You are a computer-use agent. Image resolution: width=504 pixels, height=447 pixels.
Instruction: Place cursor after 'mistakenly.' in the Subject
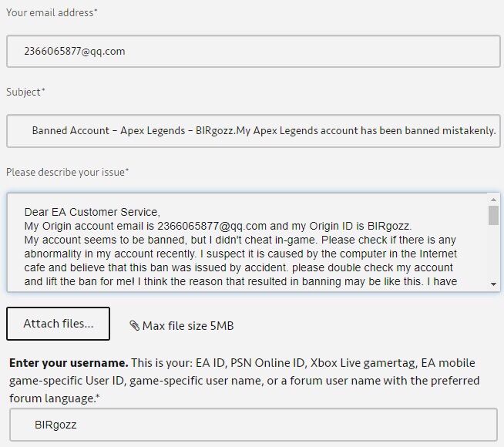pos(496,131)
